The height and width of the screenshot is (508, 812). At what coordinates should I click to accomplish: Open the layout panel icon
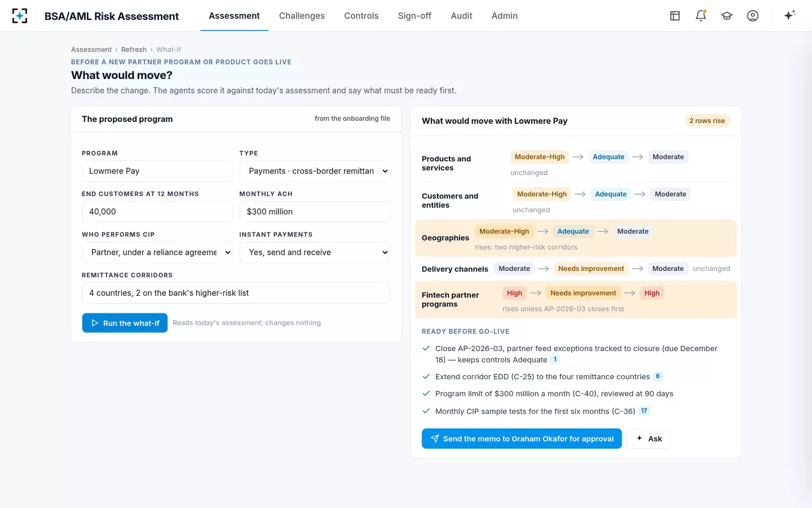(675, 16)
